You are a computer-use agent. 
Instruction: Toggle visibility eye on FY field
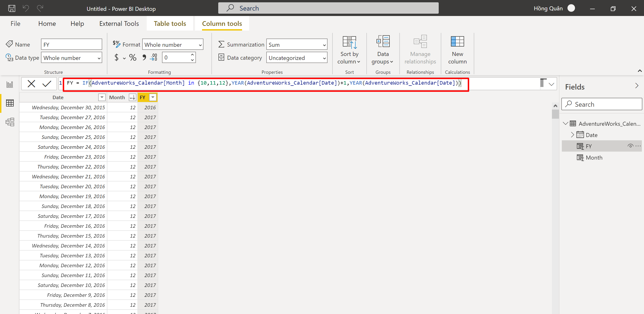tap(630, 146)
